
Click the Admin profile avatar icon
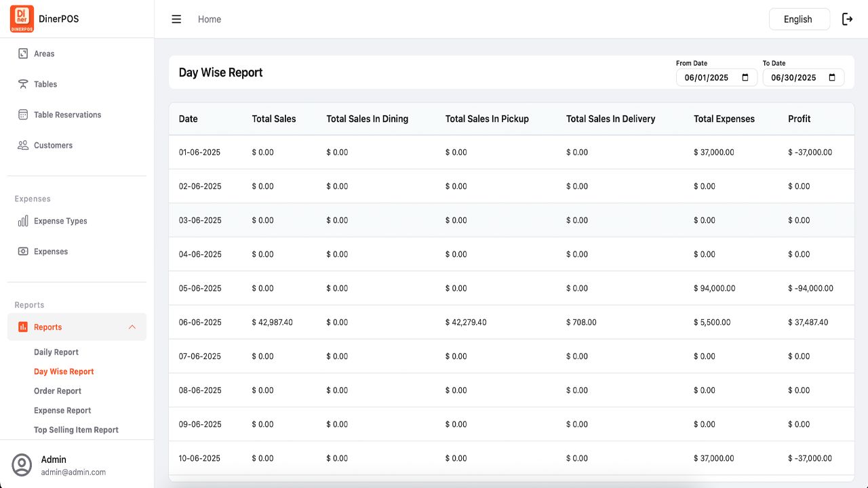pyautogui.click(x=22, y=465)
